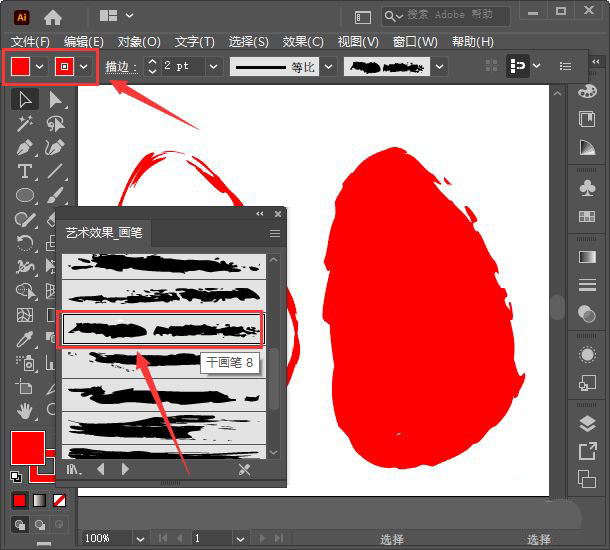Screen dimensions: 610x550
Task: Remove brush stroke in brush panel
Action: pyautogui.click(x=245, y=469)
